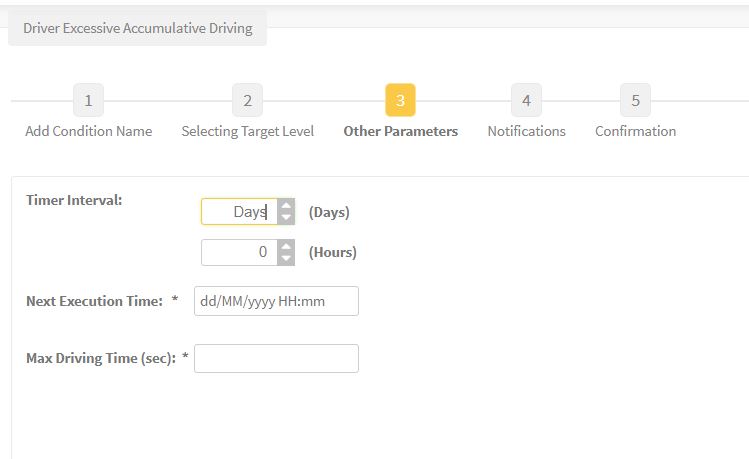Click the Driver Excessive Accumulative Driving header
The width and height of the screenshot is (749, 459).
point(138,28)
